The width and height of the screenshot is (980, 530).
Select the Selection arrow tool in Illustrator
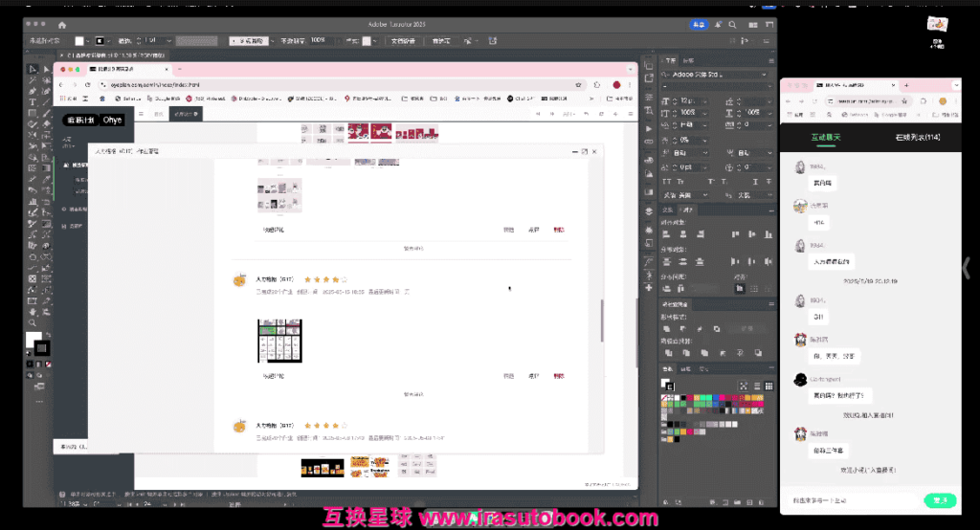coord(33,69)
